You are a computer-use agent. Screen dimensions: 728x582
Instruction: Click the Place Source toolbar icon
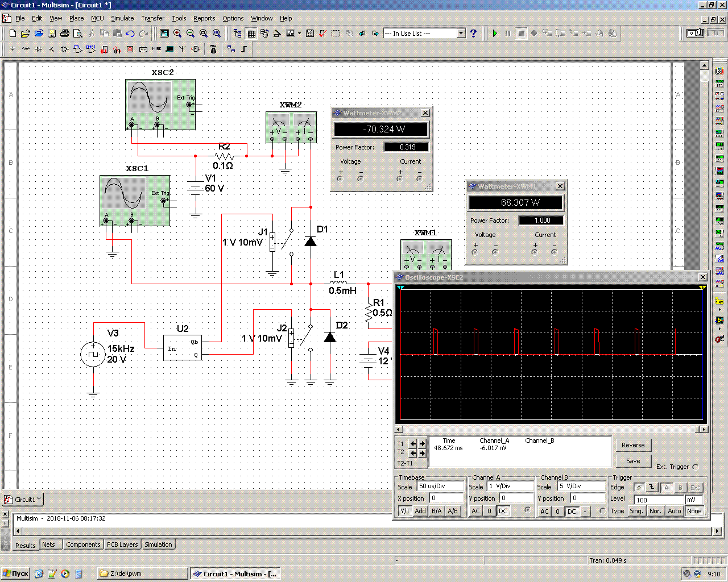click(x=13, y=49)
